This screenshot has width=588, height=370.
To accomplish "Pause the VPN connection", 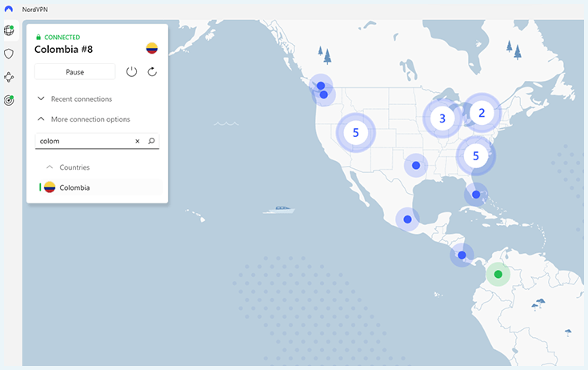I will 75,71.
